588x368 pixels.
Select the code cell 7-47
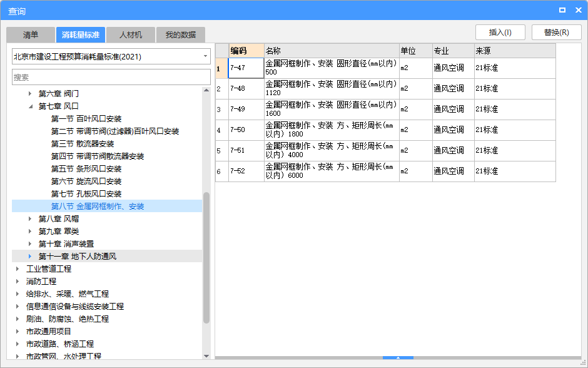tap(246, 68)
